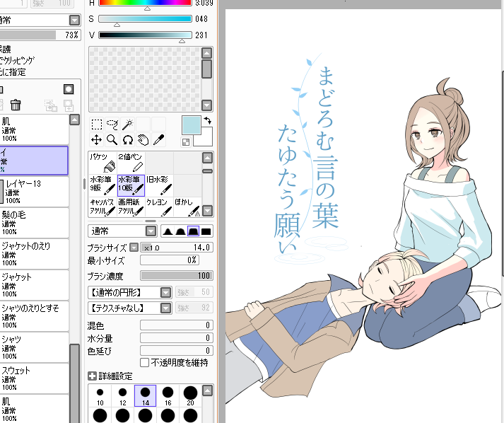Choose the second rounded brush edge shape

[x=180, y=231]
